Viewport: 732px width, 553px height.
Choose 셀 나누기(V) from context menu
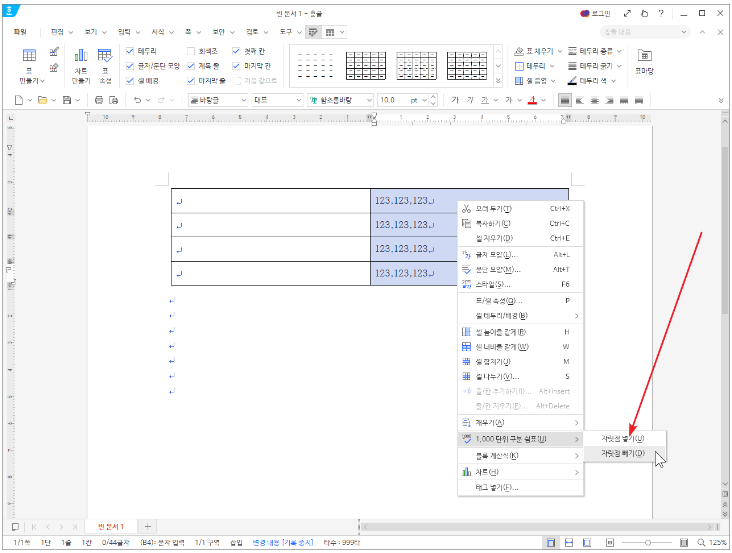pos(520,377)
